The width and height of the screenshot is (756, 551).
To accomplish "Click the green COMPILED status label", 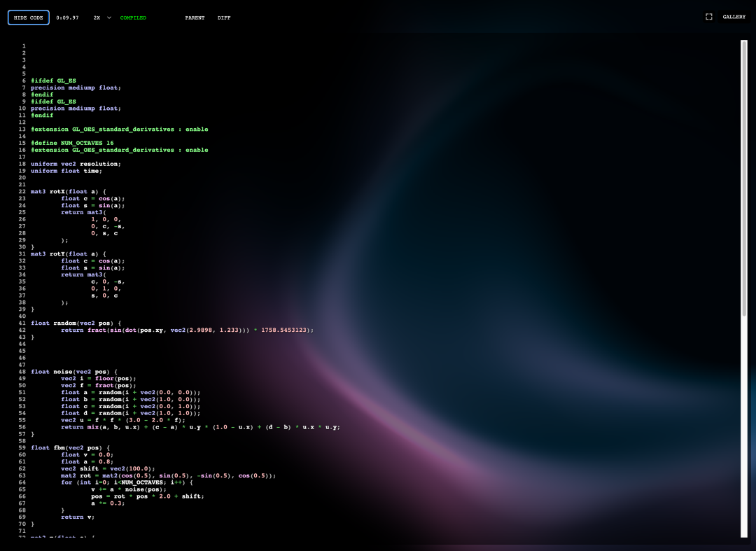I will click(x=133, y=18).
